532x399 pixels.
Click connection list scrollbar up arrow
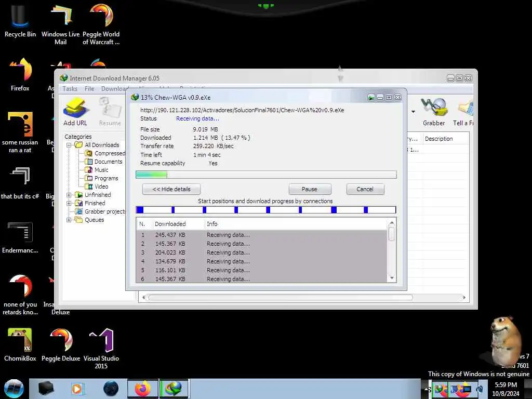(392, 223)
